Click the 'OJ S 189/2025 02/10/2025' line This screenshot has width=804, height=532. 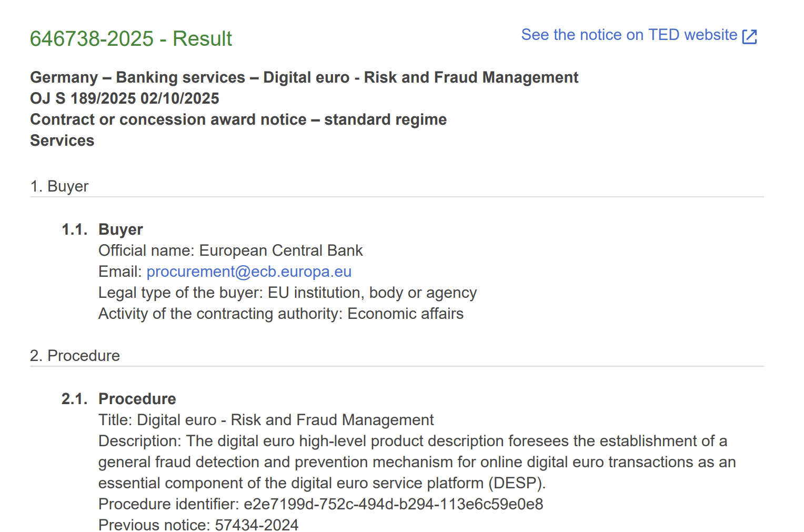click(x=125, y=98)
